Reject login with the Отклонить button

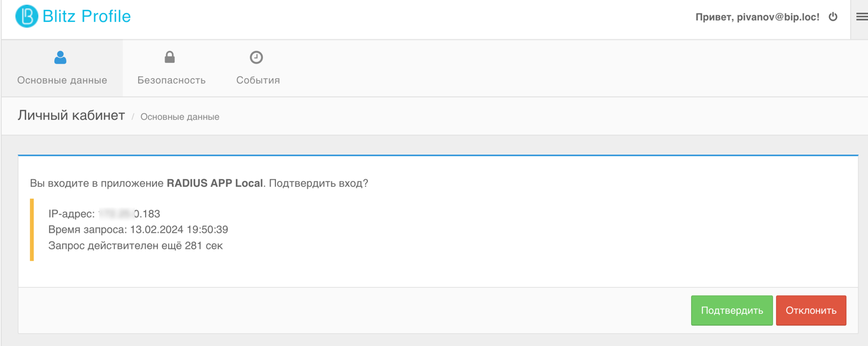click(x=811, y=311)
